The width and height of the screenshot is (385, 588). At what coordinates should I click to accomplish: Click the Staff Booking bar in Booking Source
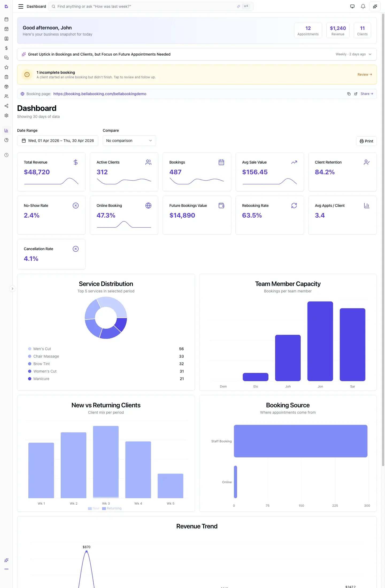[x=301, y=441]
